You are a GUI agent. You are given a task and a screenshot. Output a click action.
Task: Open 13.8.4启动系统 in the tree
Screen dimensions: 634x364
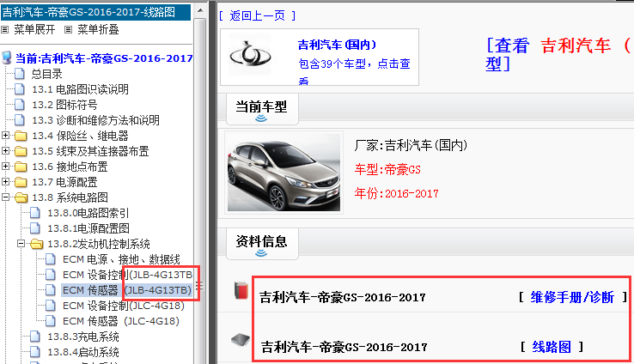click(x=82, y=352)
